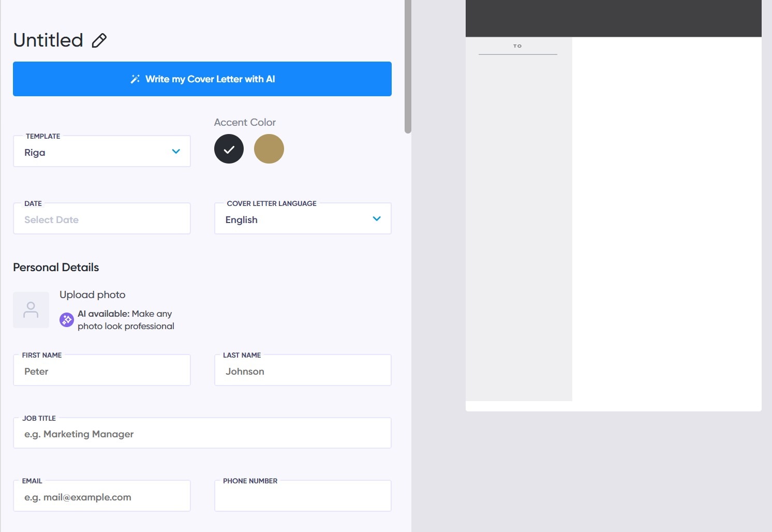This screenshot has height=532, width=772.
Task: Click the pencil icon to rename Untitled
Action: click(99, 40)
